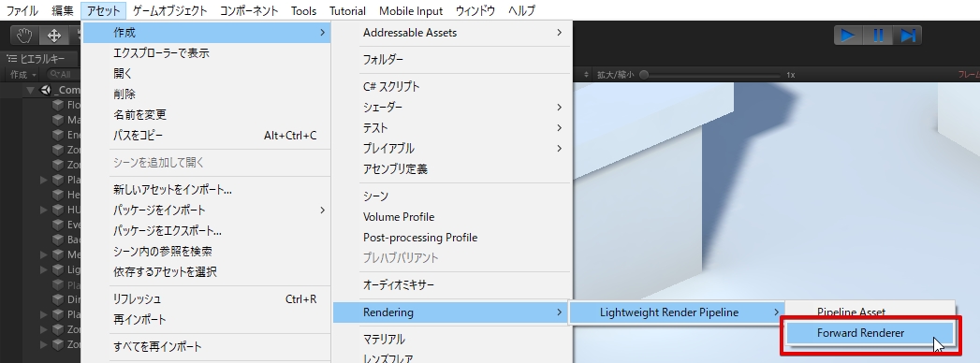
Task: Click cube icon of the Flo object
Action: (x=59, y=105)
